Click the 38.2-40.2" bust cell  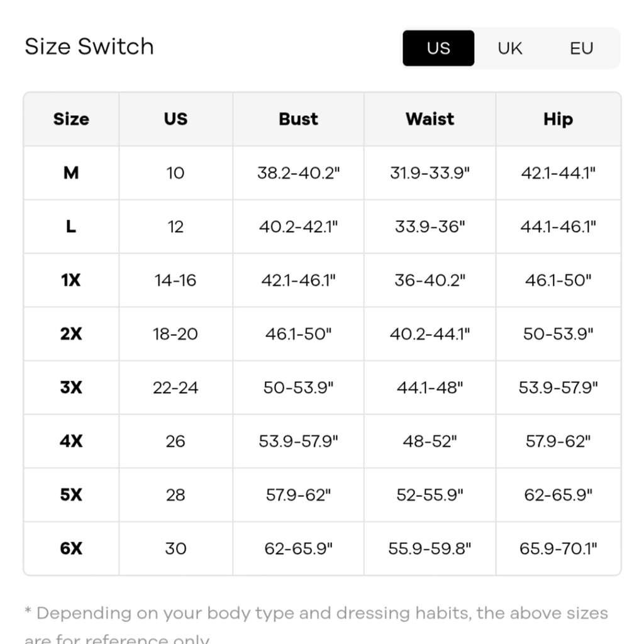pos(298,173)
